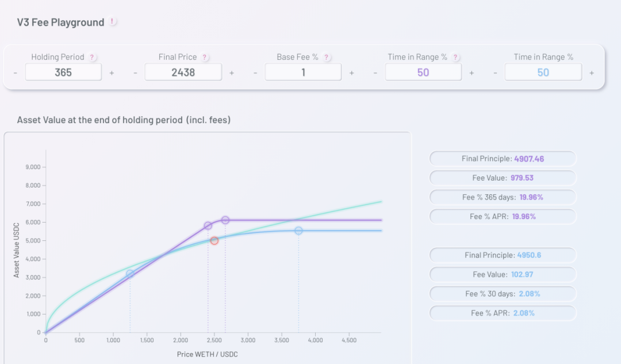Decrease the Final Price value
Image resolution: width=621 pixels, height=364 pixels.
coord(136,73)
